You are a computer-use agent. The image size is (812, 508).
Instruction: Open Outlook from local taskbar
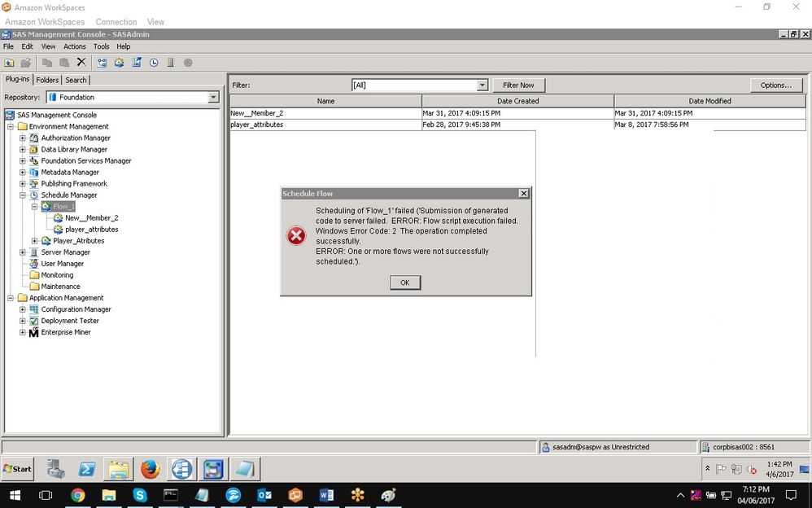(264, 496)
